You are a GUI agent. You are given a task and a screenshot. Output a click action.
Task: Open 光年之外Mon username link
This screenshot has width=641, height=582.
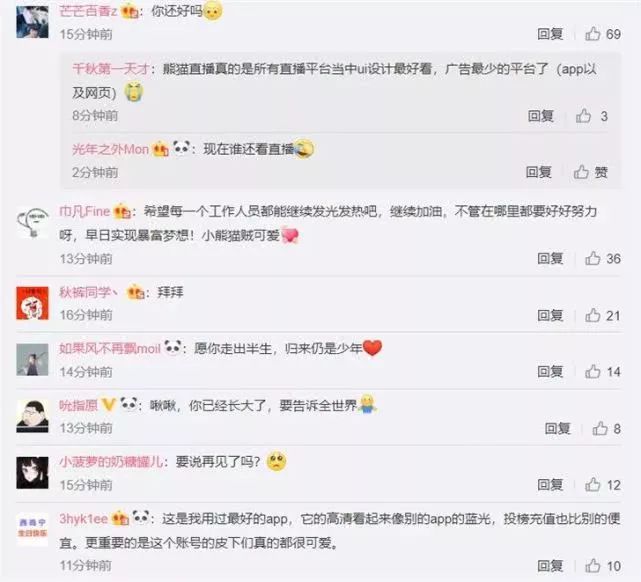(x=110, y=150)
